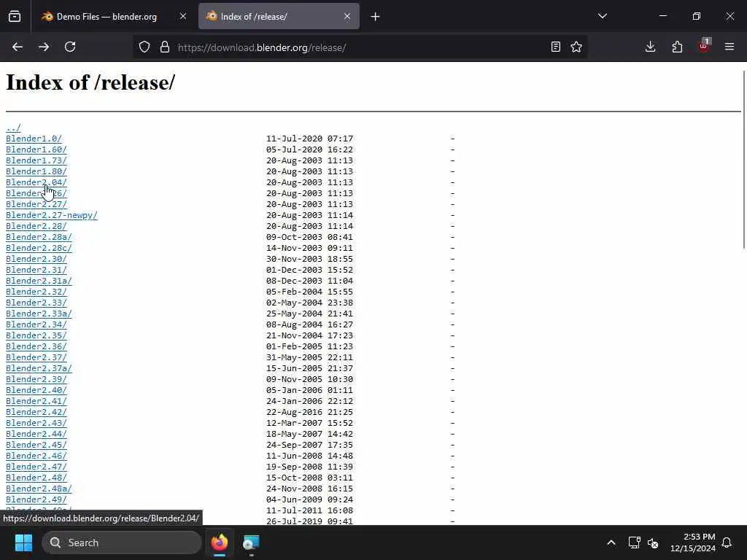The image size is (747, 560).
Task: Open Blender2.33/ directory
Action: click(x=36, y=303)
